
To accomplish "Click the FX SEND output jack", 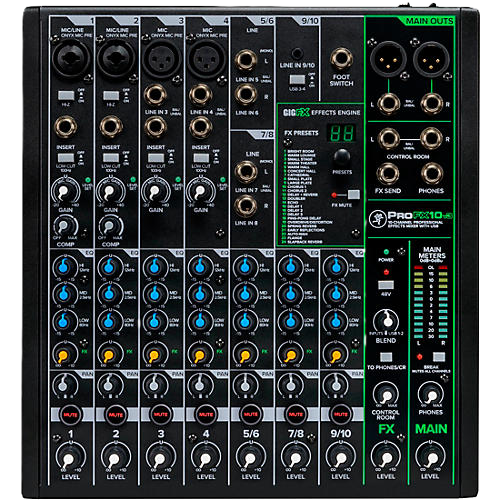I will pos(388,174).
